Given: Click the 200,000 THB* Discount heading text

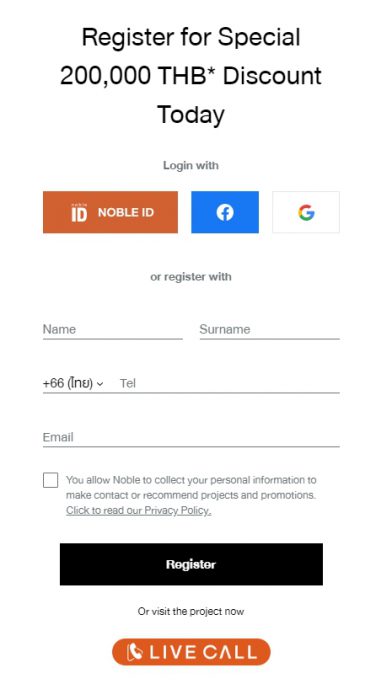Looking at the screenshot, I should click(191, 75).
